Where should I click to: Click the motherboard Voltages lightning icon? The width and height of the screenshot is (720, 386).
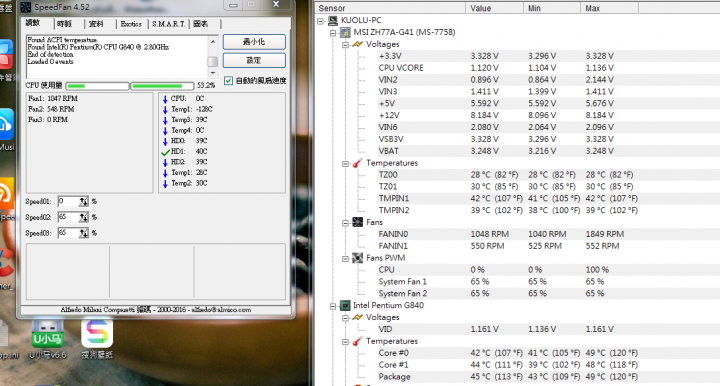(x=357, y=44)
